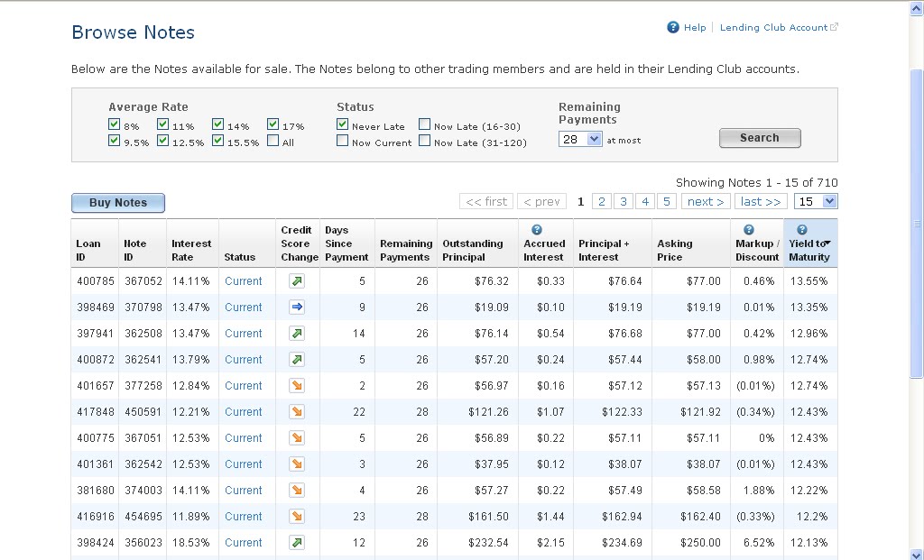
Task: Sort by the Loan ID column header
Action: pos(88,251)
